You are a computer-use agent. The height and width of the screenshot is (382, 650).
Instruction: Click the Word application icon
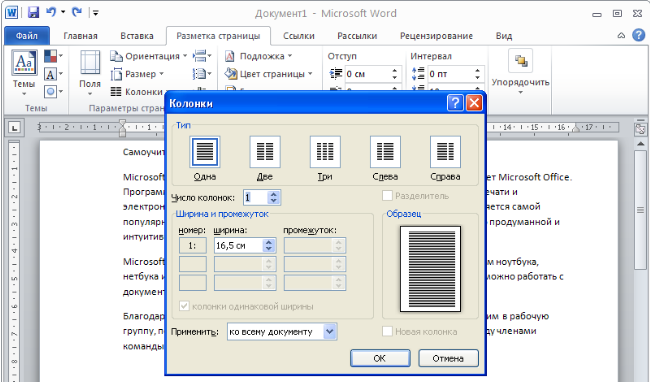tap(11, 12)
